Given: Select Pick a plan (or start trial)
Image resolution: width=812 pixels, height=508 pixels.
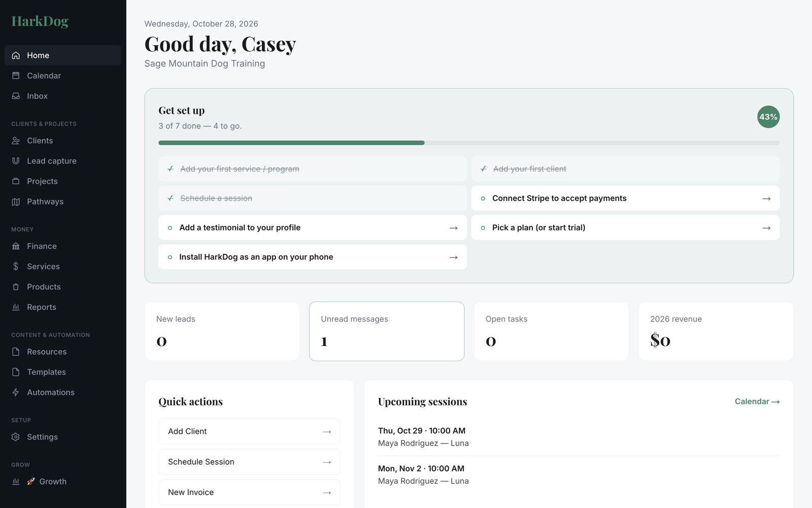Looking at the screenshot, I should [625, 228].
